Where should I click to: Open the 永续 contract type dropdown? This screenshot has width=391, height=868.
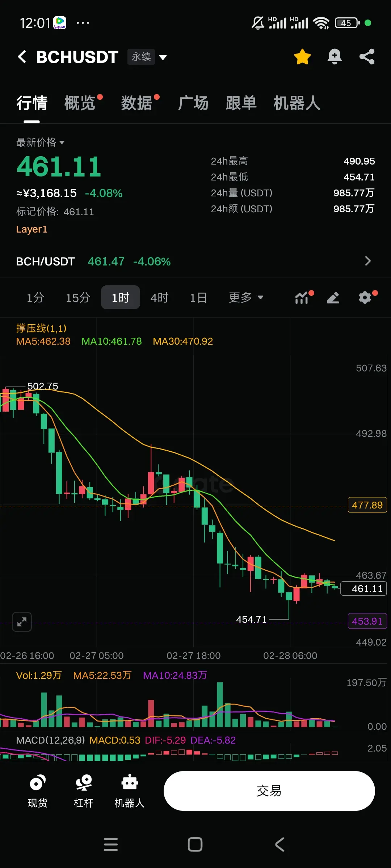[147, 57]
